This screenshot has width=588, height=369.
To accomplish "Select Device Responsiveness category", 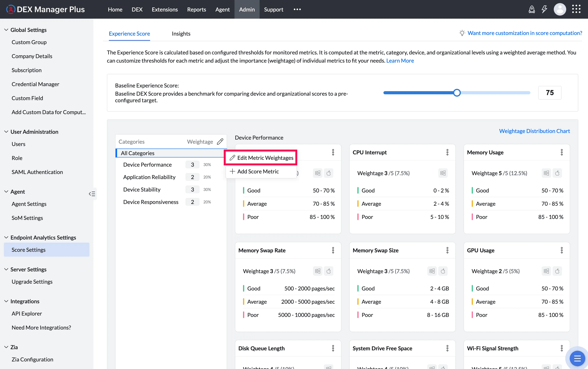I will click(x=151, y=202).
